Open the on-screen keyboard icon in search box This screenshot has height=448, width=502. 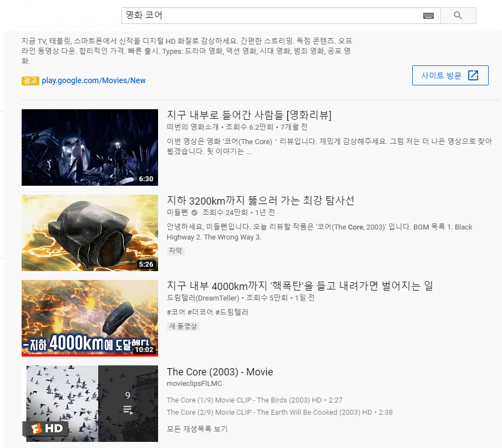(428, 16)
